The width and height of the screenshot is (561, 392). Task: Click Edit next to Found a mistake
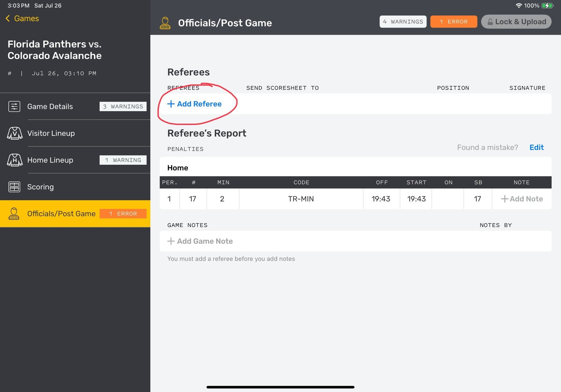click(x=536, y=148)
